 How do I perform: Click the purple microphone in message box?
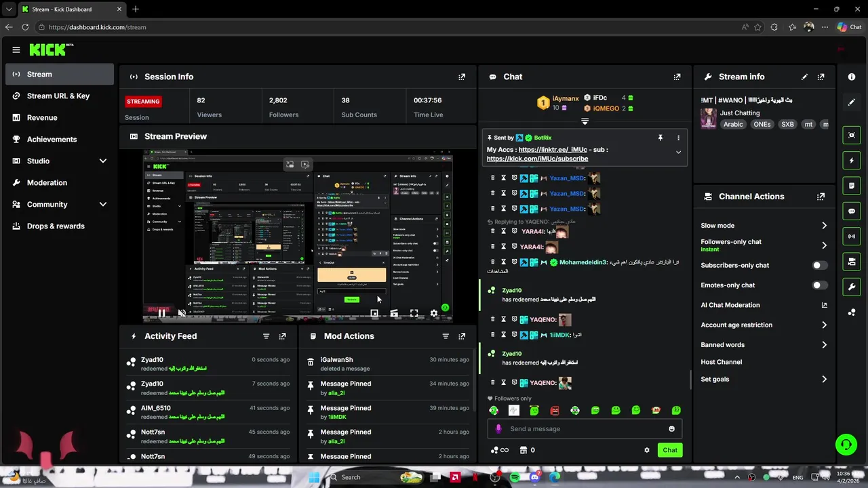click(x=498, y=429)
